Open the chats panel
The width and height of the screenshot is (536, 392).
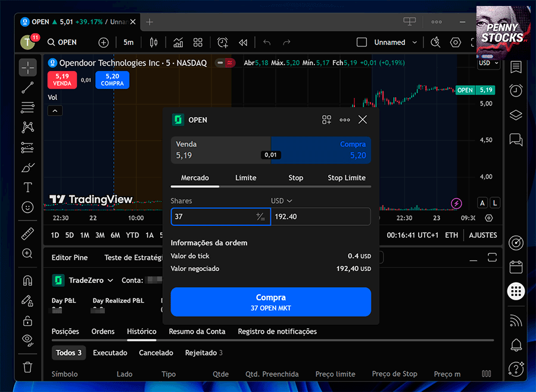pos(516,139)
